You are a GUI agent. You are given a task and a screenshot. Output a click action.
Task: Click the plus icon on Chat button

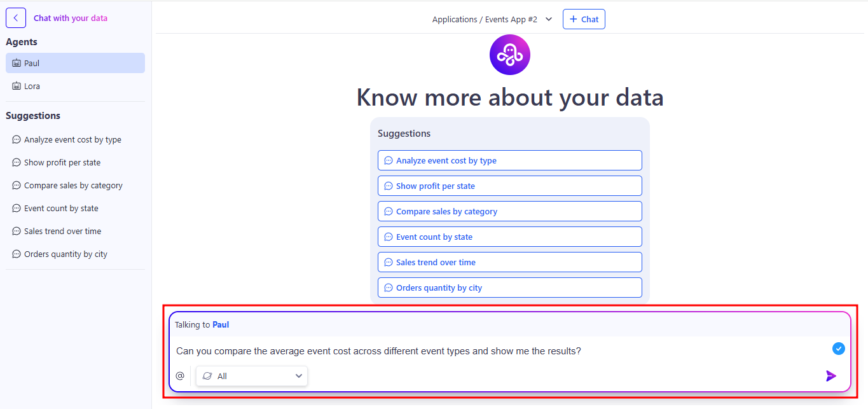pos(574,19)
